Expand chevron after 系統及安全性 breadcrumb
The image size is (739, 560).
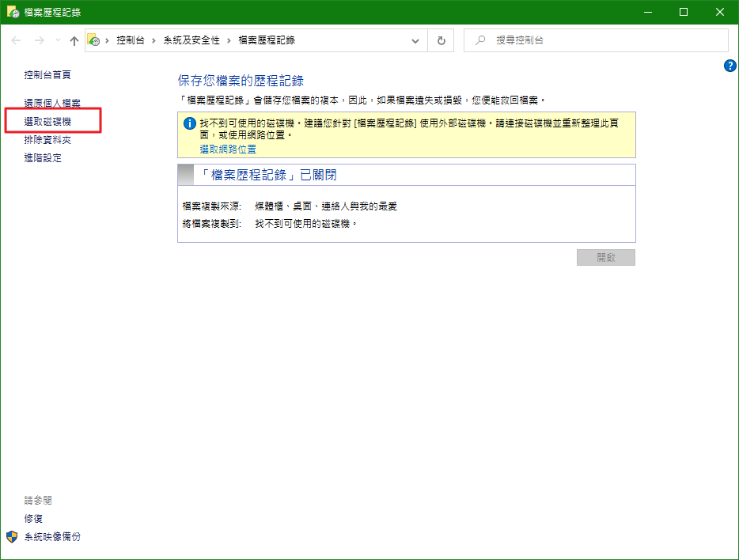point(229,40)
